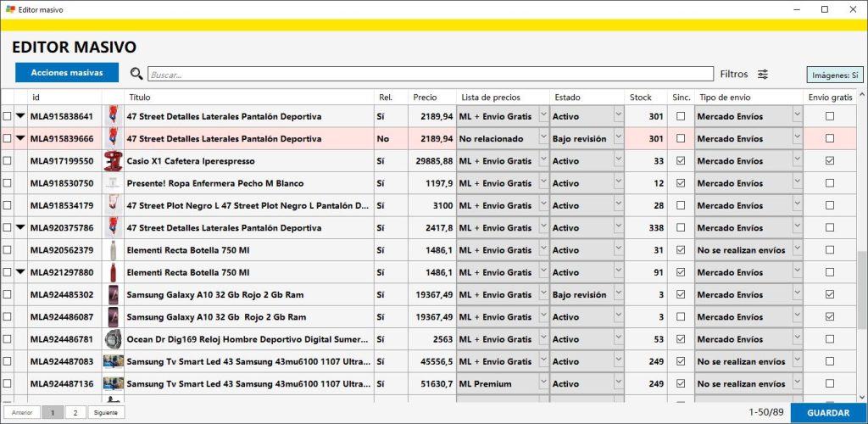This screenshot has height=424, width=868.
Task: Expand variations arrow for MLA915838641
Action: [20, 116]
